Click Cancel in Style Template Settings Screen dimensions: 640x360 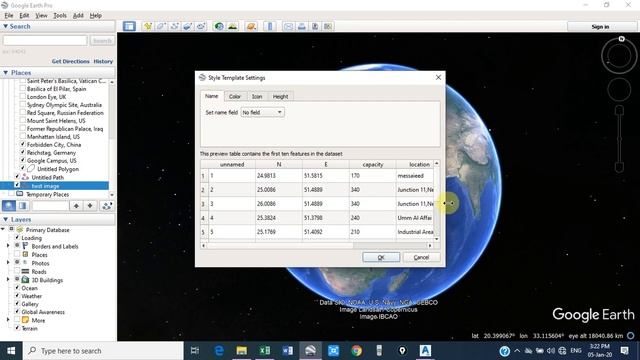point(421,257)
